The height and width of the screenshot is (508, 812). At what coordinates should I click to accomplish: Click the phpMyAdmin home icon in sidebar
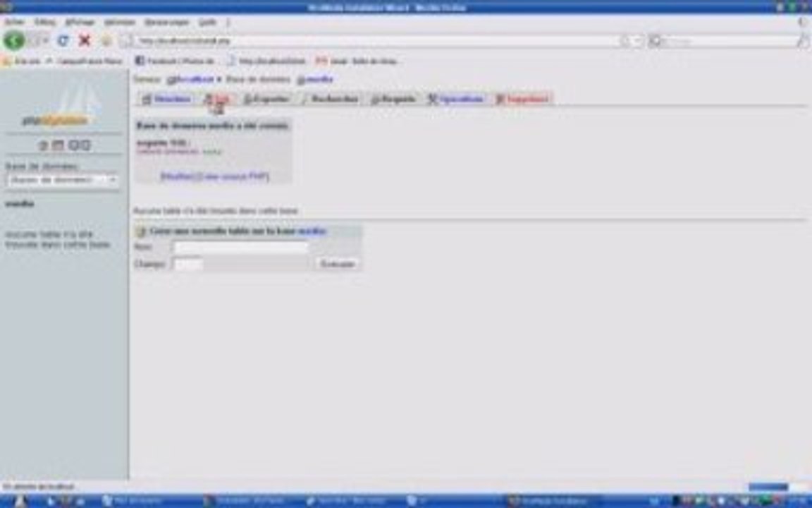43,145
